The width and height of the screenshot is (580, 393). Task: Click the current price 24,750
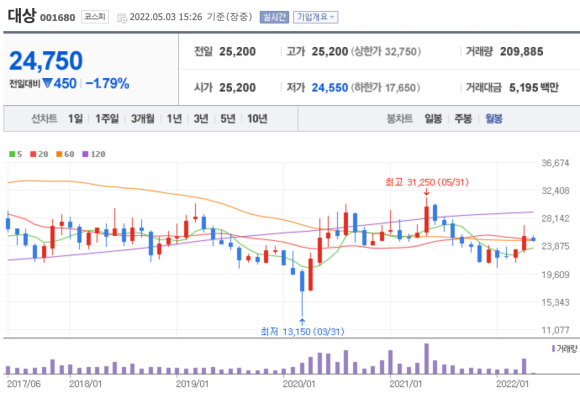click(46, 61)
